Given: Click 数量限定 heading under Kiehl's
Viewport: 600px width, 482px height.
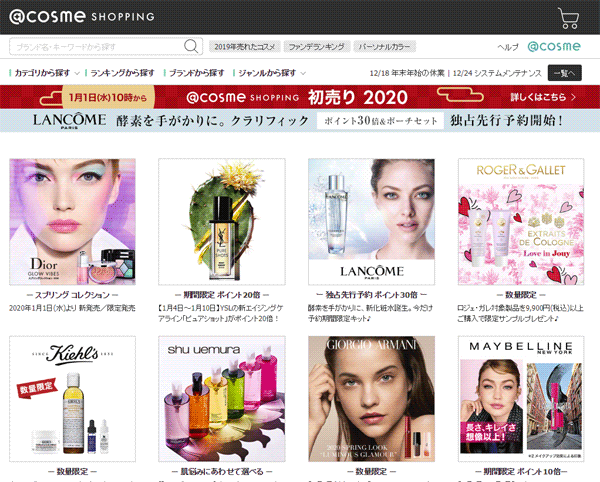Looking at the screenshot, I should 72,472.
